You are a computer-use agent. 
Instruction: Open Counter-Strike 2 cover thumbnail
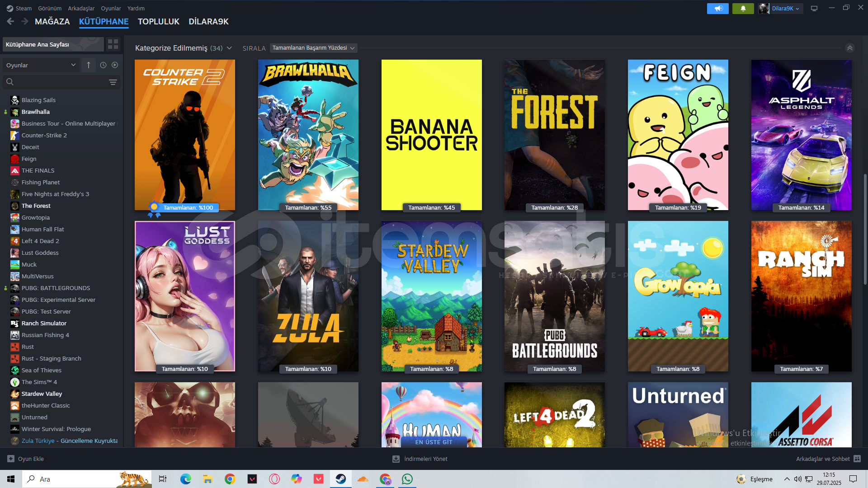[185, 135]
